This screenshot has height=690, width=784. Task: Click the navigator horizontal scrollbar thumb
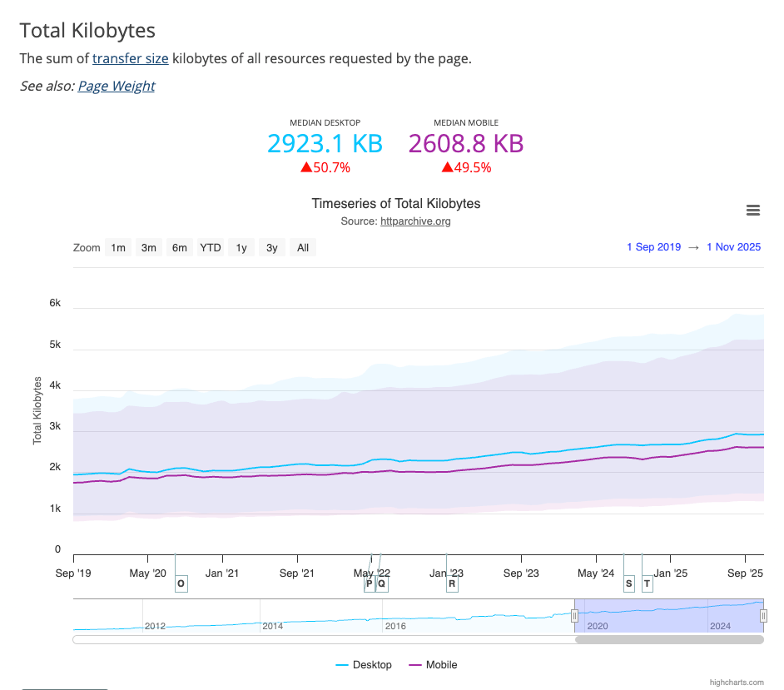[669, 639]
